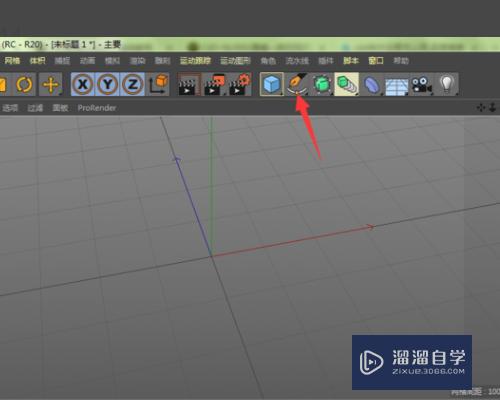Toggle the X axis lock
The width and height of the screenshot is (500, 400).
point(83,84)
